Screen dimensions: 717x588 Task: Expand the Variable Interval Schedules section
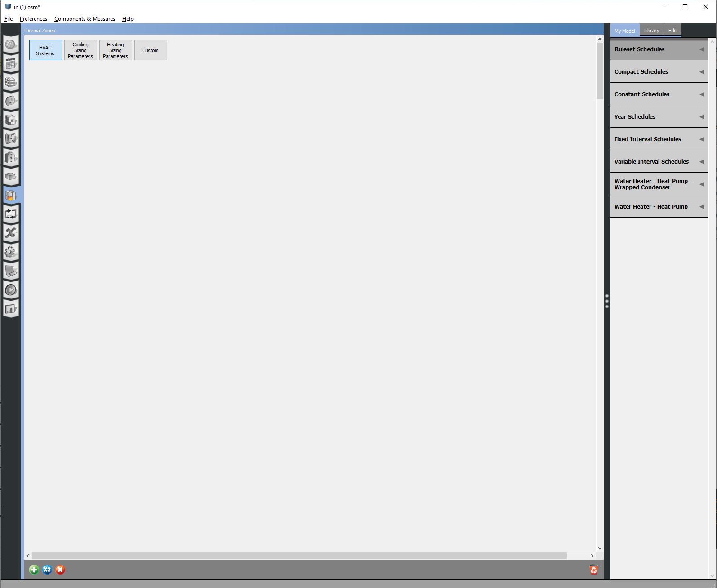659,162
